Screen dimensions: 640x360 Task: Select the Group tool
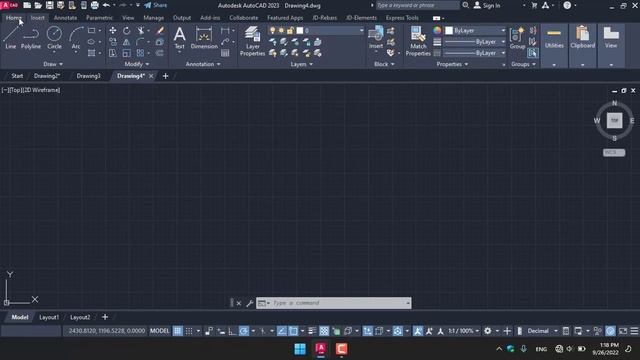click(x=517, y=38)
